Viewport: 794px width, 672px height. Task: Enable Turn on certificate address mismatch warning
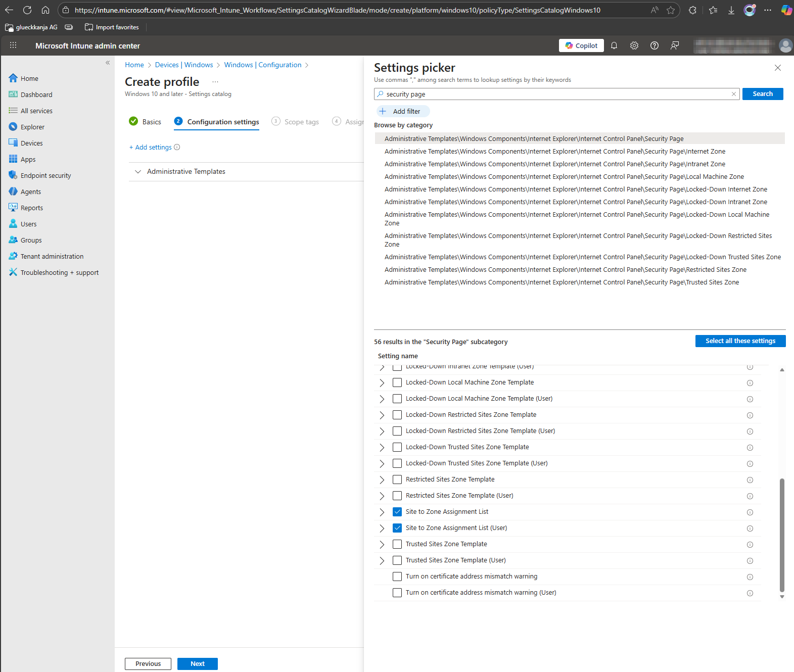[397, 577]
